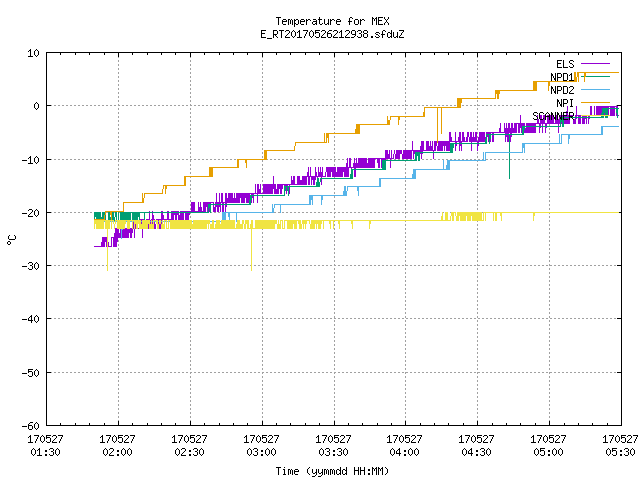Viewport: 640px width, 480px height.
Task: Click the green NPD1 downward spike near 04:45
Action: (509, 157)
